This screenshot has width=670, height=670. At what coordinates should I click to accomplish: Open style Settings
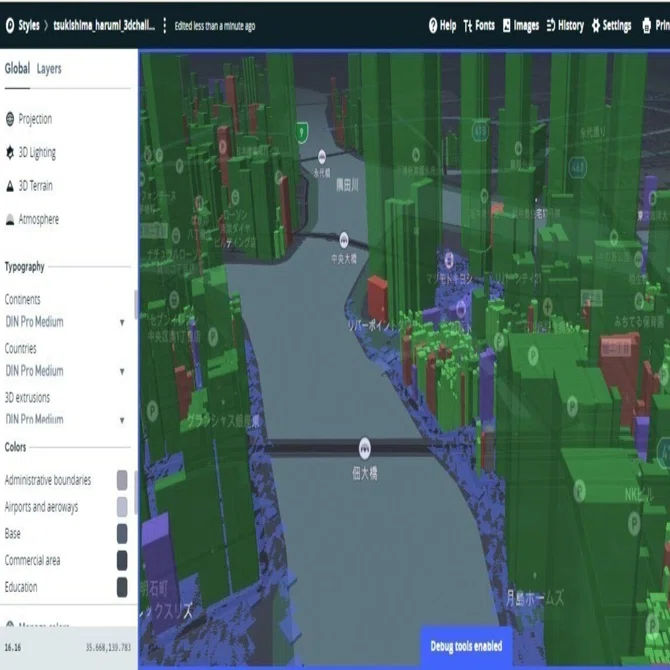click(611, 26)
